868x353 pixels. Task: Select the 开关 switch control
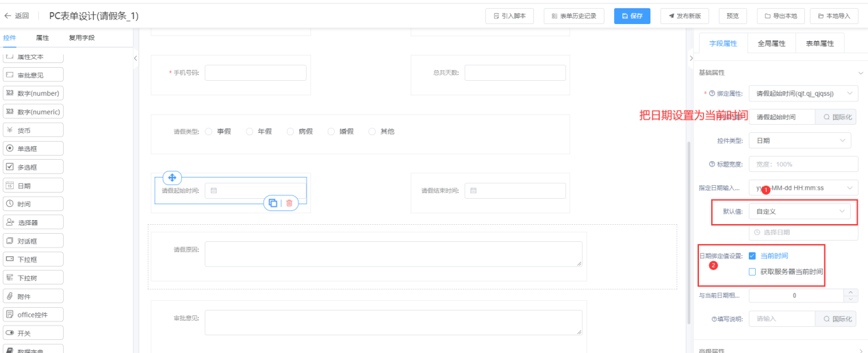click(33, 333)
